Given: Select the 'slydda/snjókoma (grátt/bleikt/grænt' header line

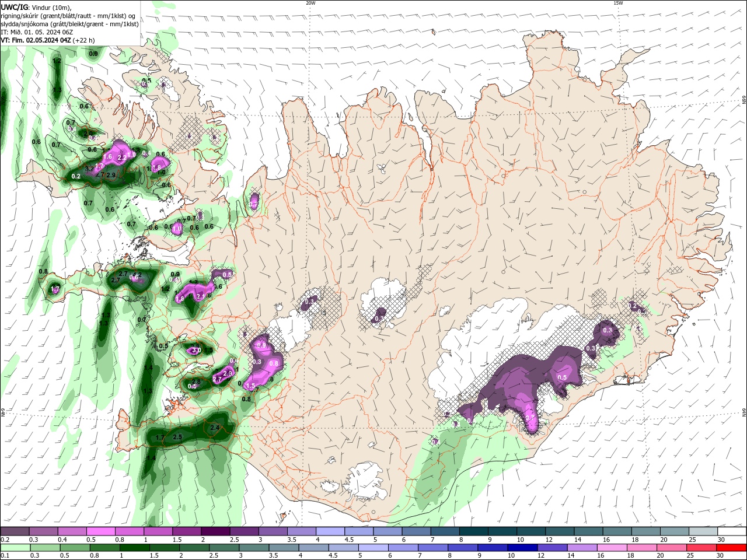Looking at the screenshot, I should click(x=70, y=24).
